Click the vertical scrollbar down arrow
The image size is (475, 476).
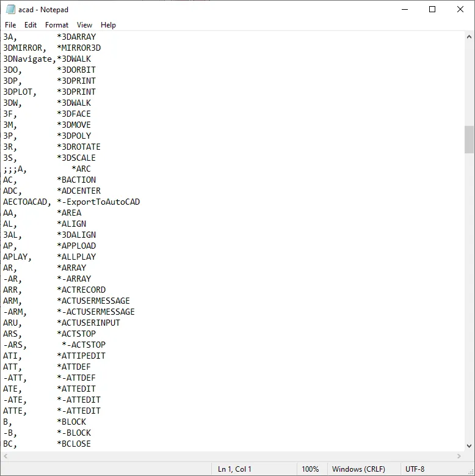469,445
